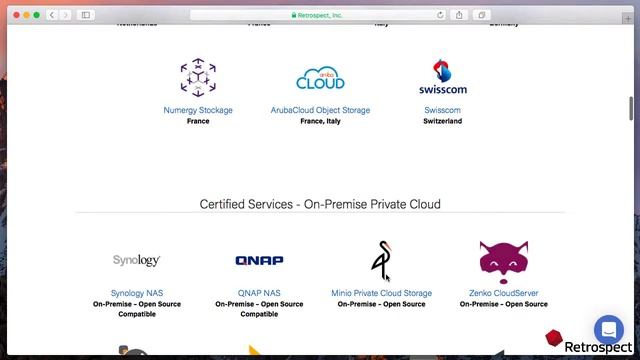Open Minio Private Cloud Storage link
The height and width of the screenshot is (360, 640).
click(x=382, y=293)
